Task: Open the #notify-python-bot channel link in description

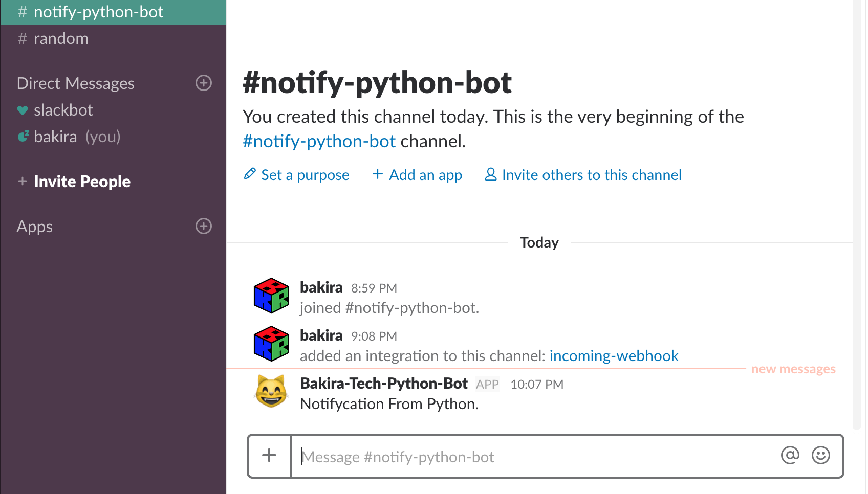Action: click(x=319, y=141)
